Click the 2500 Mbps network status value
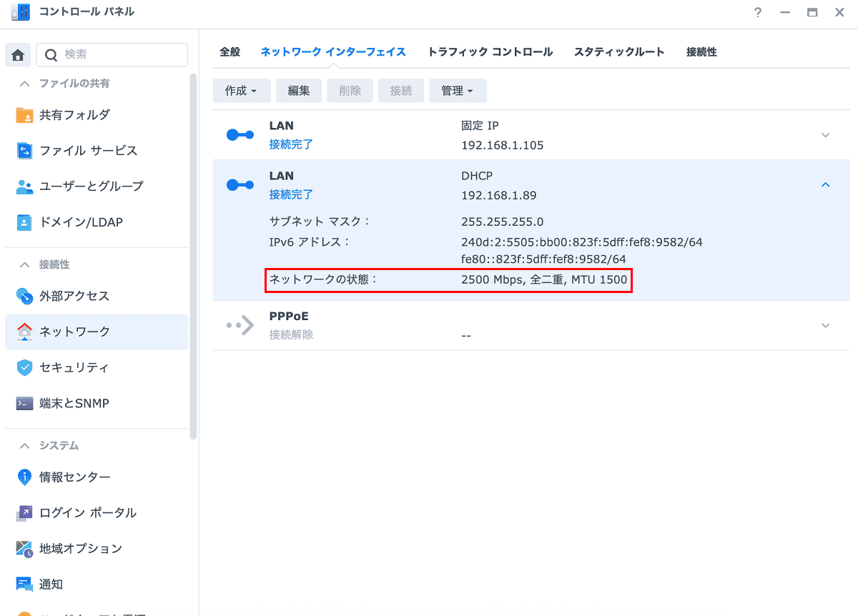 pos(544,280)
